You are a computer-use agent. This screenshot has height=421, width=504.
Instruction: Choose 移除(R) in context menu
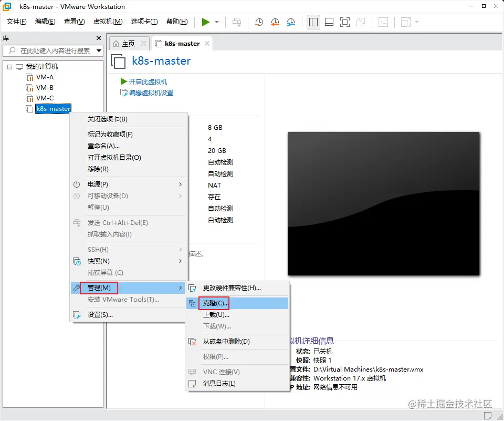click(129, 169)
